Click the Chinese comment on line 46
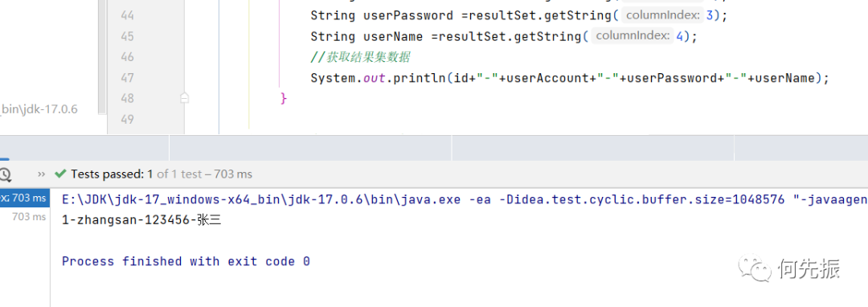The width and height of the screenshot is (868, 307). click(x=360, y=57)
